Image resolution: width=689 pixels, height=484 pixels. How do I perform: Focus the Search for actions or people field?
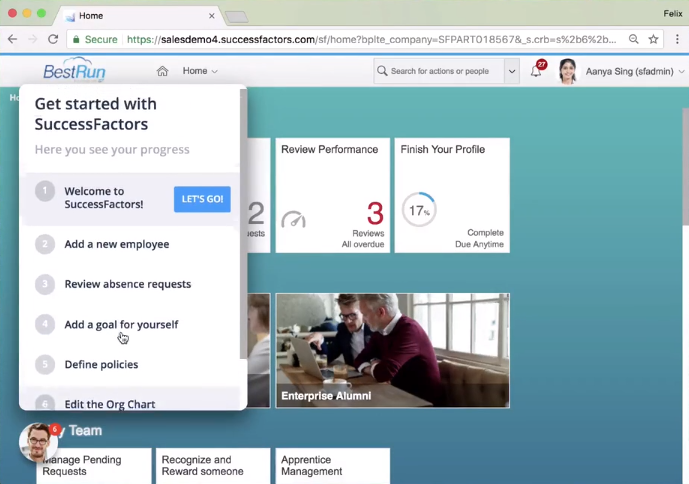click(439, 71)
